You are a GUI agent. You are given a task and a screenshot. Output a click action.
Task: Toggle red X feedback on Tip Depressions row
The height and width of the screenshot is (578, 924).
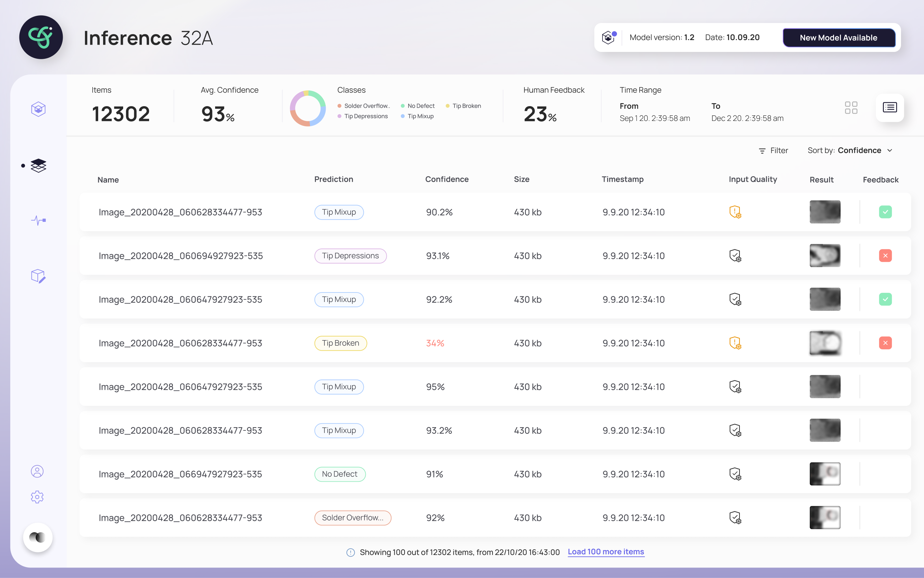885,255
